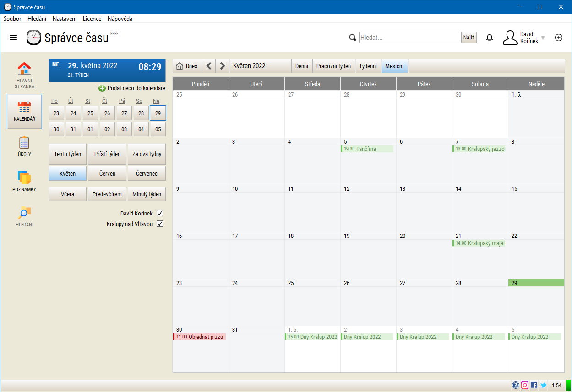Open the Instagram icon in status bar
572x392 pixels.
525,385
